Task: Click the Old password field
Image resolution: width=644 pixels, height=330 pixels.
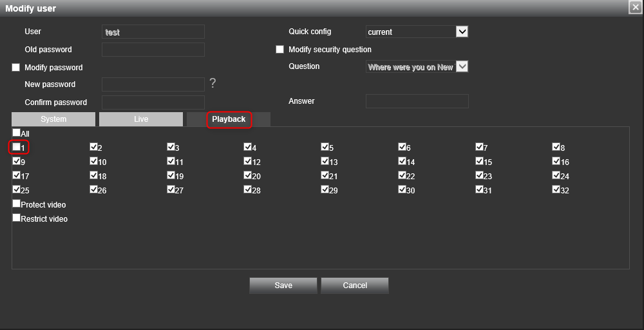Action: click(x=153, y=50)
